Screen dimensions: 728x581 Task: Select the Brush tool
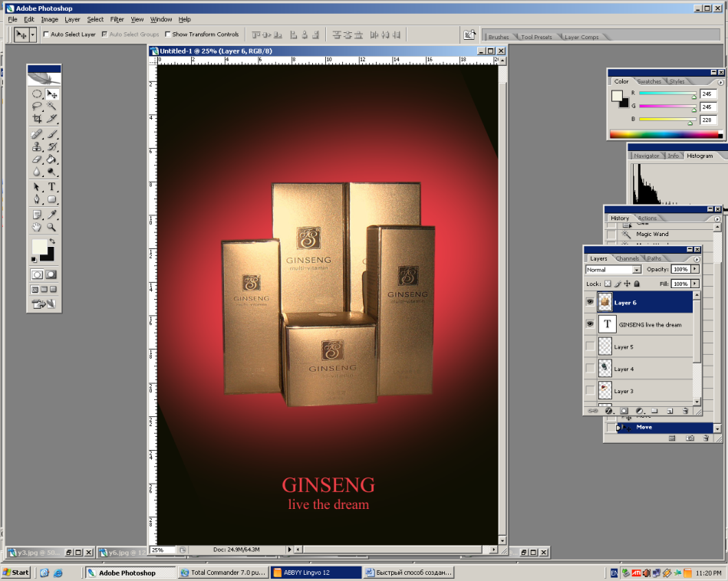(52, 135)
